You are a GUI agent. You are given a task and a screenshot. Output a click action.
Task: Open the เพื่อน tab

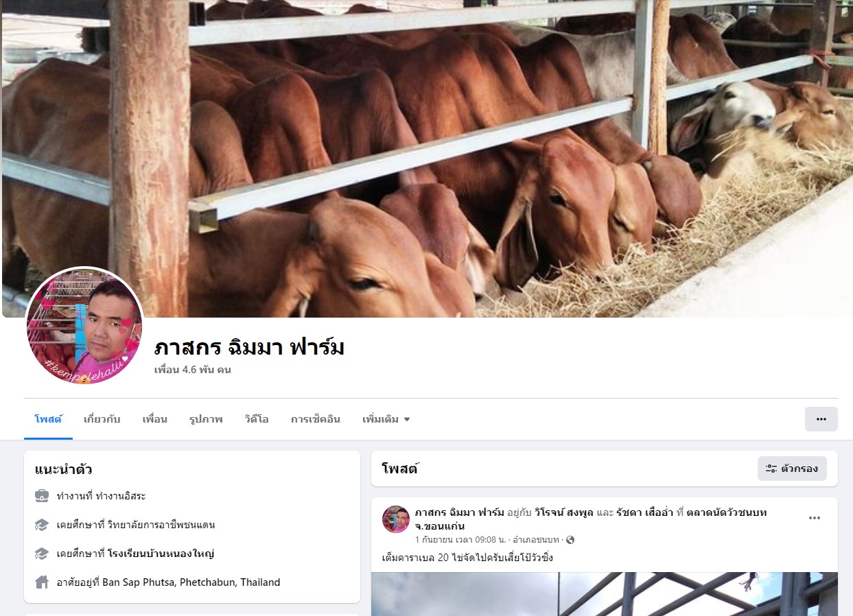click(x=155, y=419)
